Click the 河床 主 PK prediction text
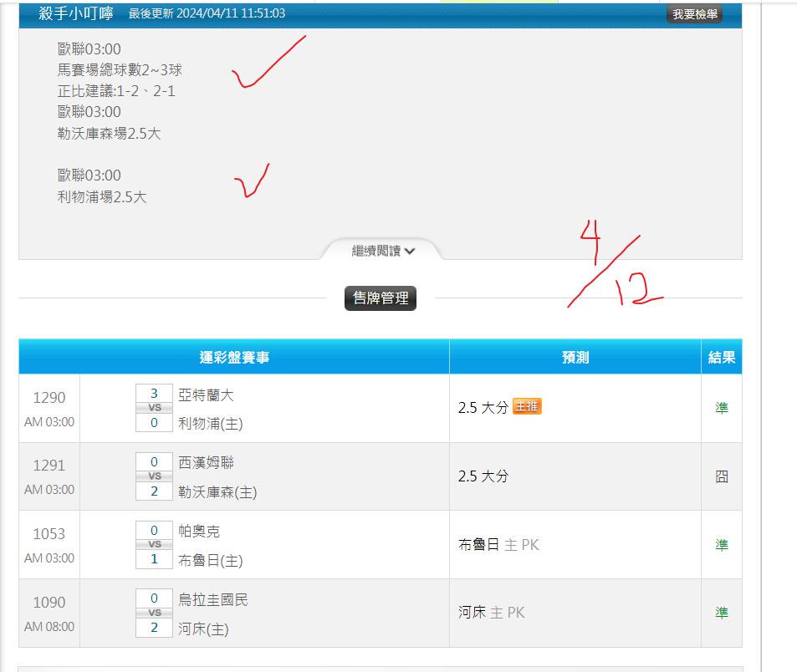797x672 pixels. [x=492, y=613]
